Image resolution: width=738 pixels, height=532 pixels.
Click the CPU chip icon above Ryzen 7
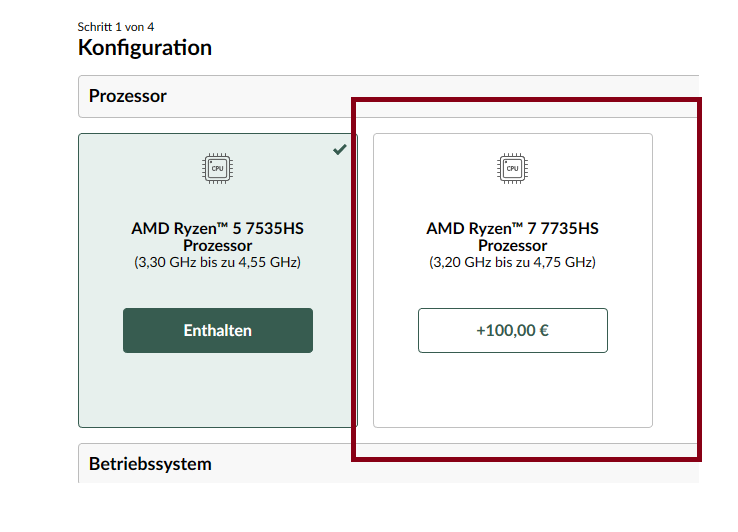(x=512, y=169)
